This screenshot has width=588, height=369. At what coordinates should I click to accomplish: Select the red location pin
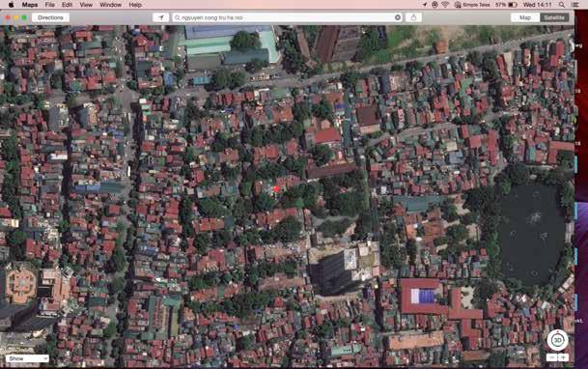277,189
